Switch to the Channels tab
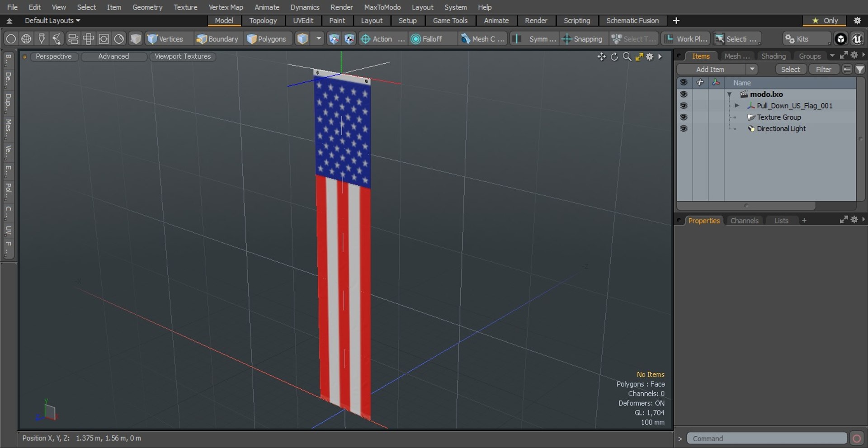Image resolution: width=868 pixels, height=448 pixels. [744, 221]
